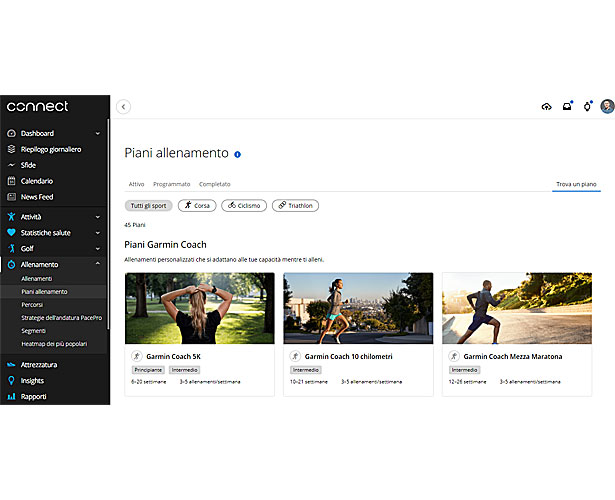Filter plans by Corsa
The height and width of the screenshot is (500, 615).
197,205
